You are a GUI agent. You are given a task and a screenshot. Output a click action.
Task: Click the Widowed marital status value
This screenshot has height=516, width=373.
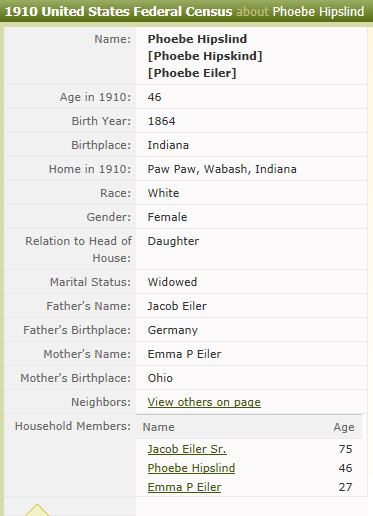tap(172, 282)
